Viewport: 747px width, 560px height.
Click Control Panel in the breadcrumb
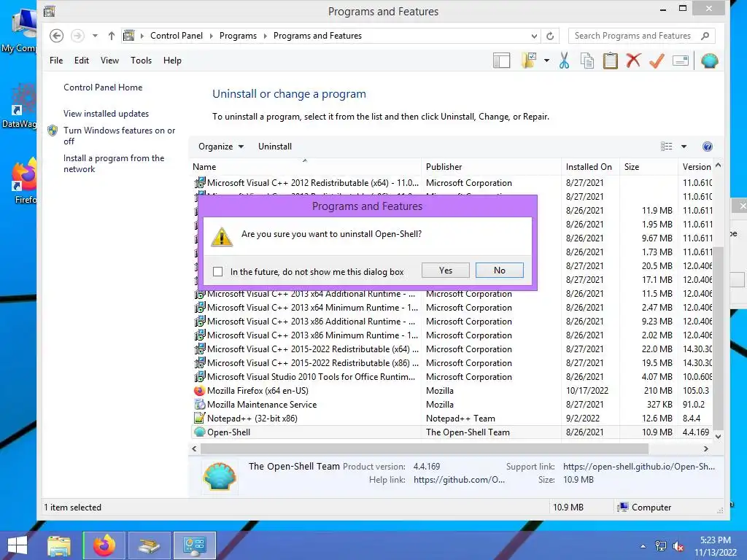[177, 36]
